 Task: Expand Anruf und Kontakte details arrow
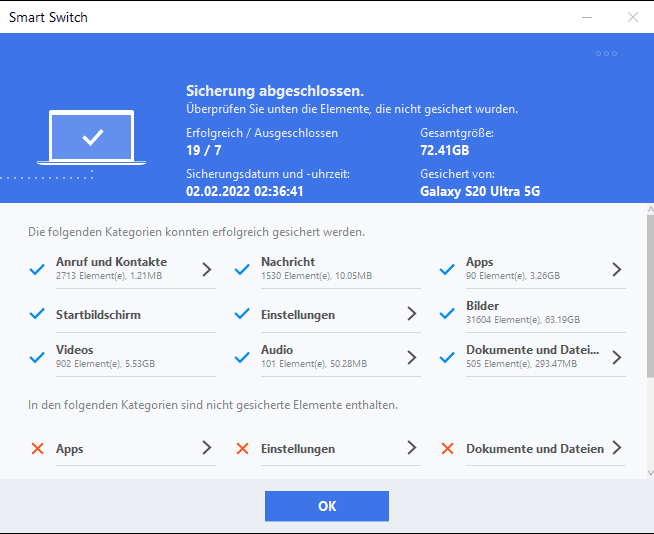tap(207, 269)
